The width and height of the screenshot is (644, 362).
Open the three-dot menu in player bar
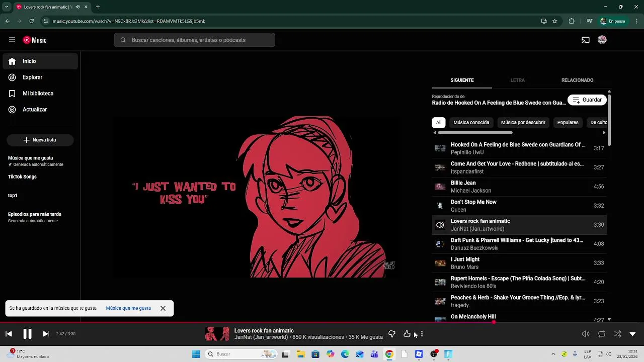tap(422, 334)
